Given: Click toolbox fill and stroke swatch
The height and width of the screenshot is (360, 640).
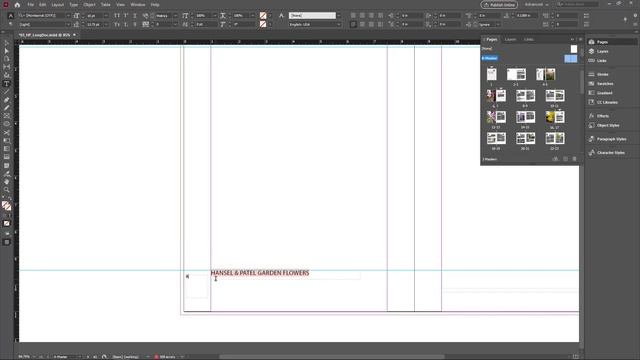Looking at the screenshot, I should click(6, 206).
